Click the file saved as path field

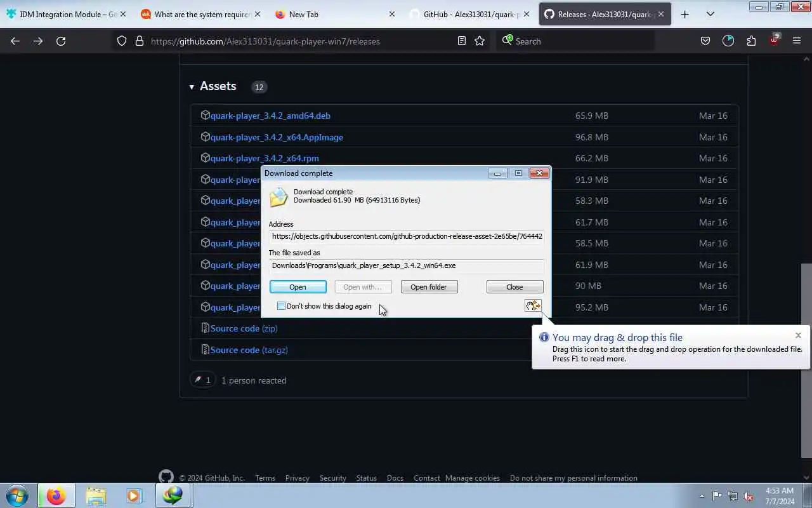coord(407,265)
